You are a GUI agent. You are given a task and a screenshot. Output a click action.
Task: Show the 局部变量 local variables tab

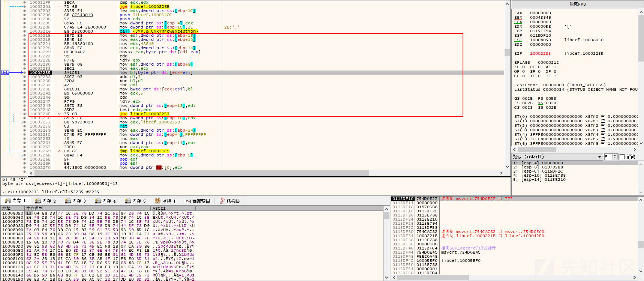(197, 201)
